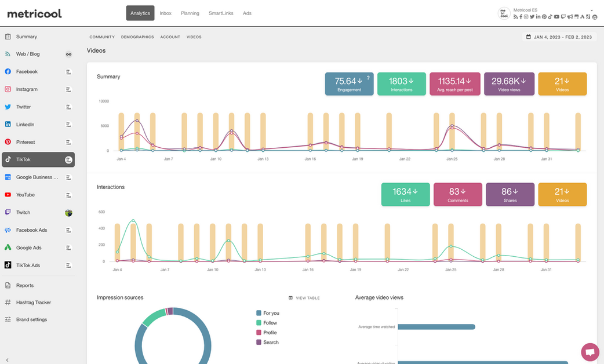
Task: Collapse the sidebar with the chevron
Action: click(7, 360)
